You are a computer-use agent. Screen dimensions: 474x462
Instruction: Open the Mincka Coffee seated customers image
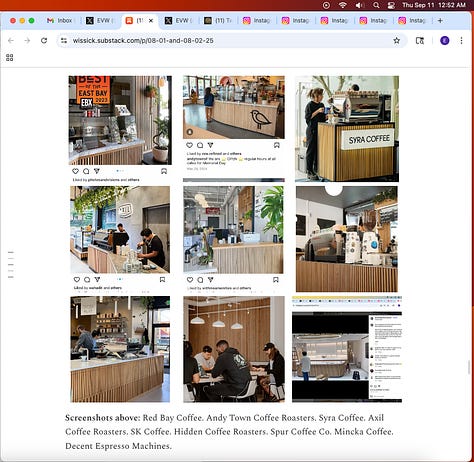tap(234, 349)
